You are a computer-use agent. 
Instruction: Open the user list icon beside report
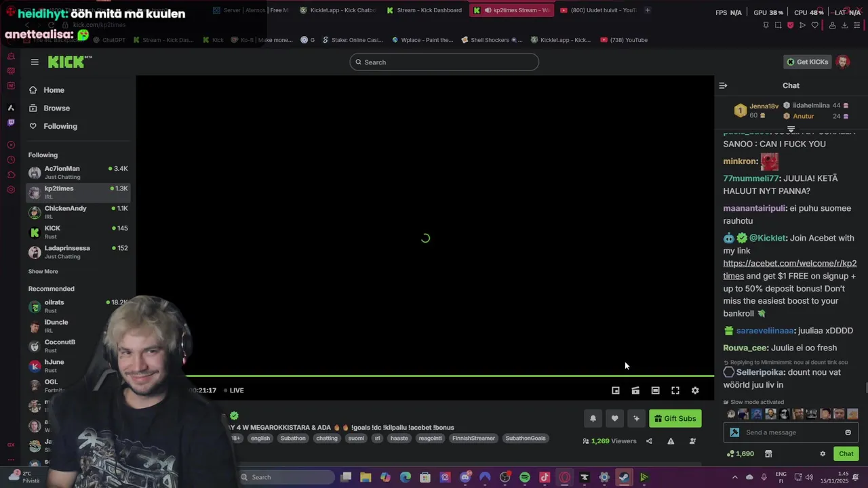click(x=692, y=441)
